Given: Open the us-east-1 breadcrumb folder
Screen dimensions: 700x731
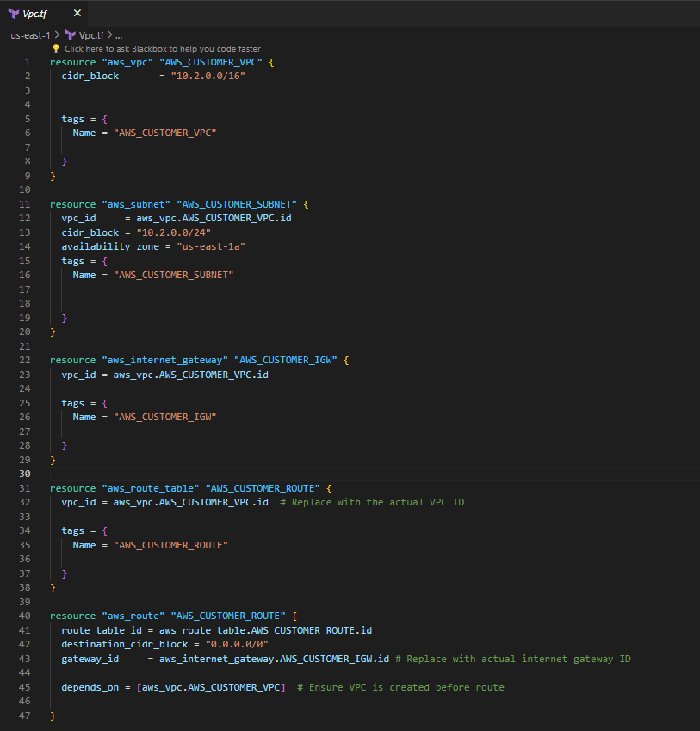Looking at the screenshot, I should tap(30, 35).
